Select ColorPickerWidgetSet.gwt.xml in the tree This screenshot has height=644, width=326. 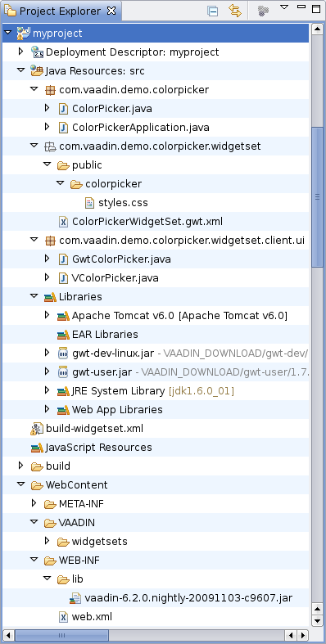tap(147, 222)
